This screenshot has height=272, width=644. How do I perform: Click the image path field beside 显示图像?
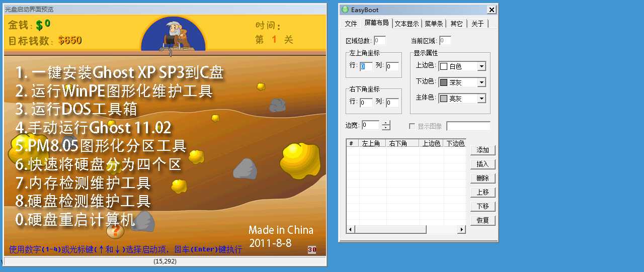pyautogui.click(x=468, y=126)
